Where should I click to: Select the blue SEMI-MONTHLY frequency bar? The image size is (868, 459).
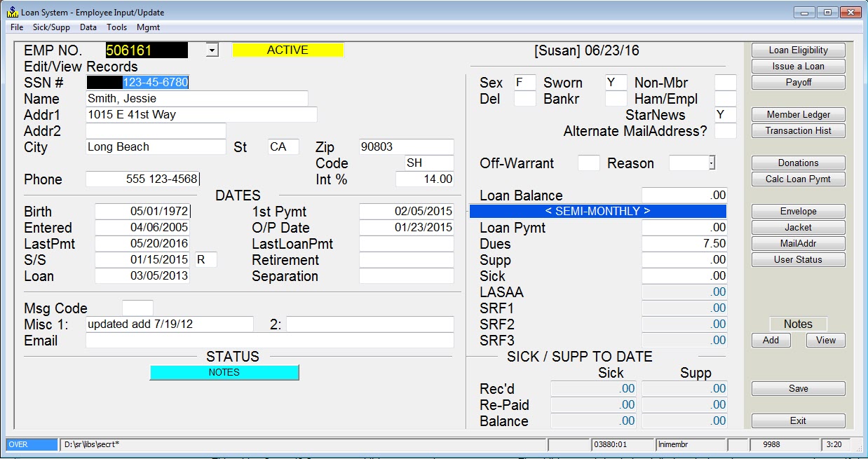pos(597,212)
